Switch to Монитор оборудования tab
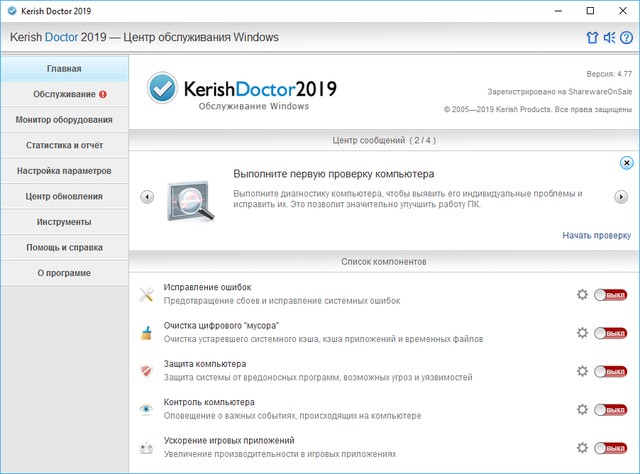 [x=64, y=120]
